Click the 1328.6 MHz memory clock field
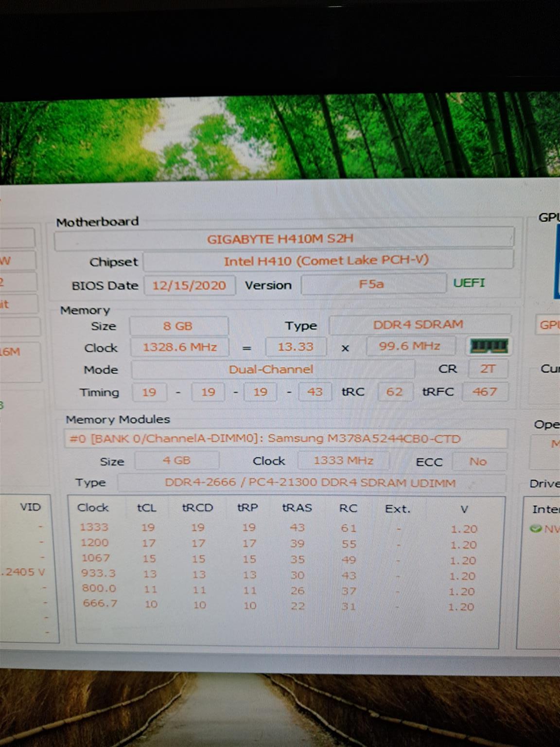The height and width of the screenshot is (747, 560). tap(179, 347)
